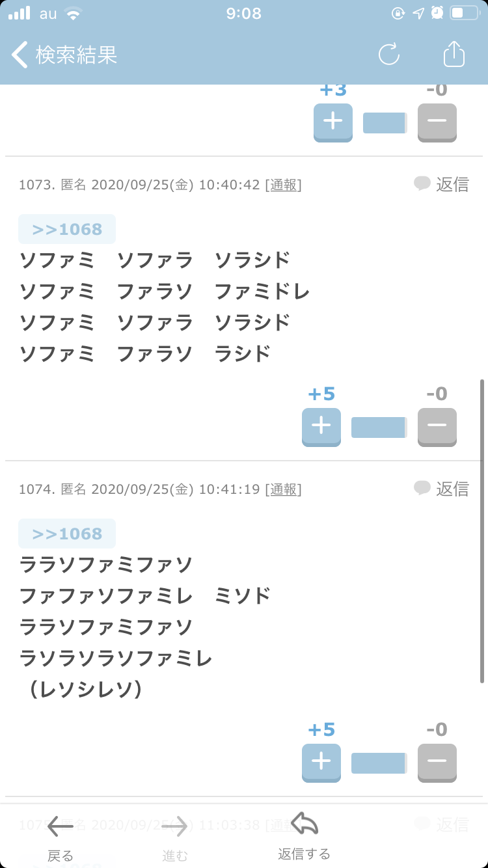Viewport: 488px width, 868px height.
Task: Open the >>1068 anchor link in comment 1073
Action: (67, 229)
